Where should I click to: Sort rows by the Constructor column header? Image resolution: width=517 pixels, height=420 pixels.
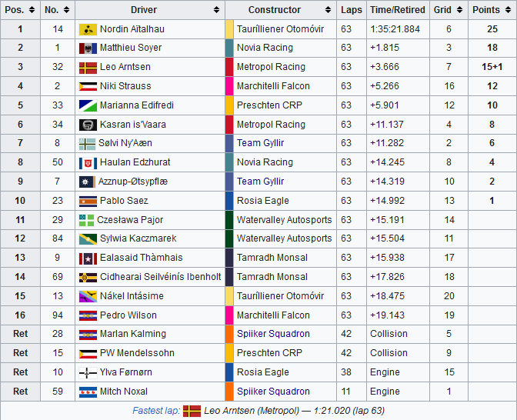tap(281, 10)
